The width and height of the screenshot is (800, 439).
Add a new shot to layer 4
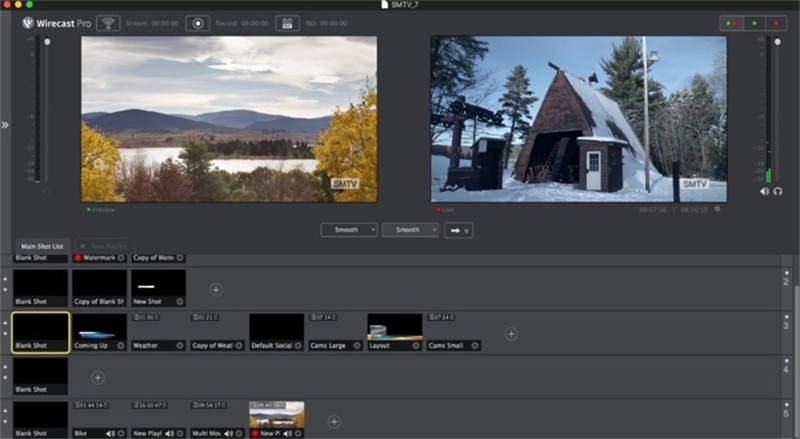(x=98, y=378)
